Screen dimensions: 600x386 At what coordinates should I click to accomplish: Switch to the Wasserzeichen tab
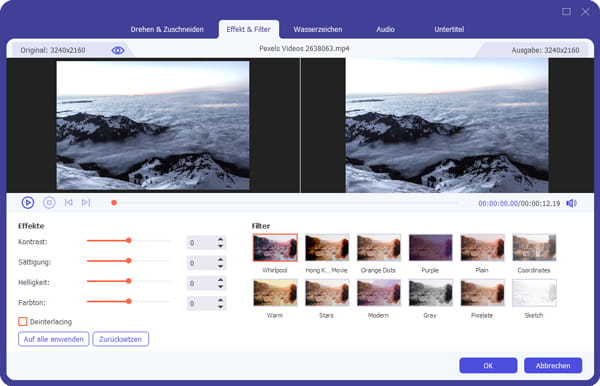[x=318, y=29]
